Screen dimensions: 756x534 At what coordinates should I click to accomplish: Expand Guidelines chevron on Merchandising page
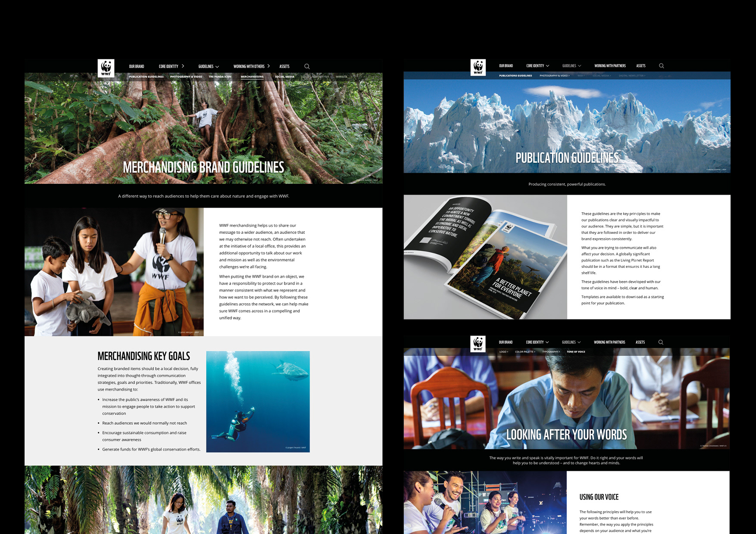217,67
